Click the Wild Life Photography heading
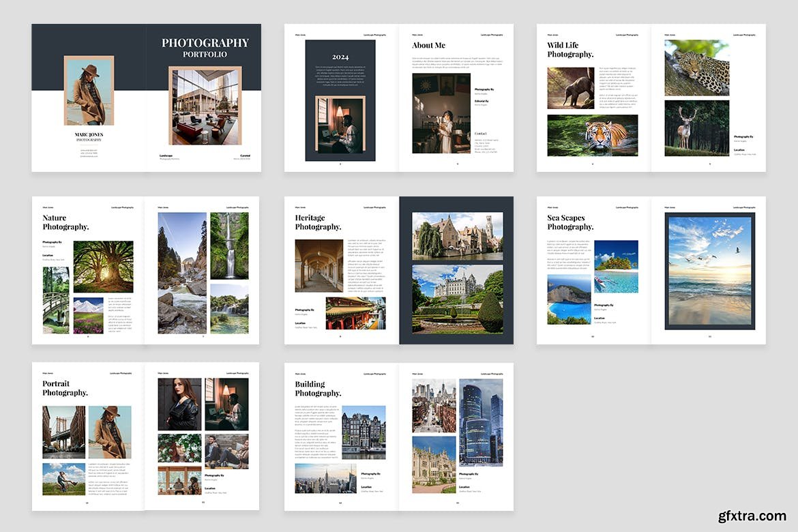Screen dimensions: 798x532 (570, 50)
